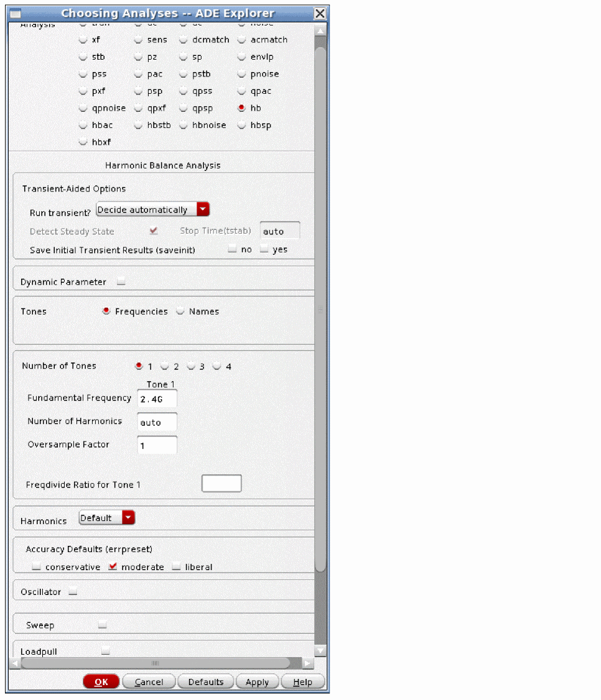
Task: Choose the pss analysis radio button
Action: (x=83, y=74)
